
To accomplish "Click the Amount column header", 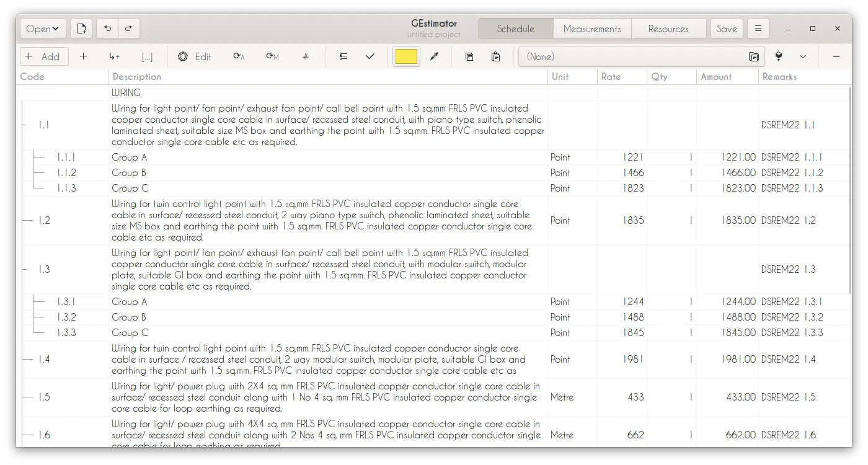I will pos(727,77).
